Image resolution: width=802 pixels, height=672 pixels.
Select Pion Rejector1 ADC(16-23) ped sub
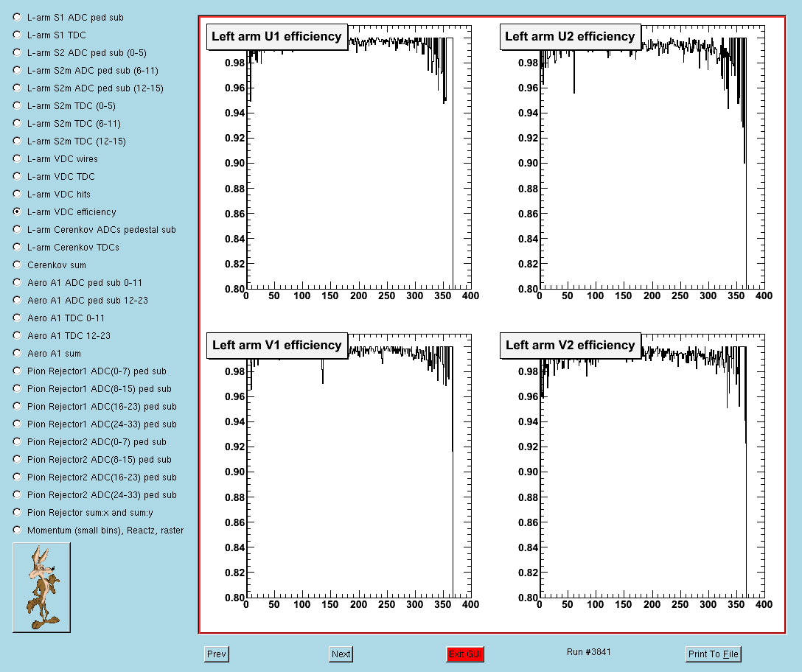[x=17, y=406]
